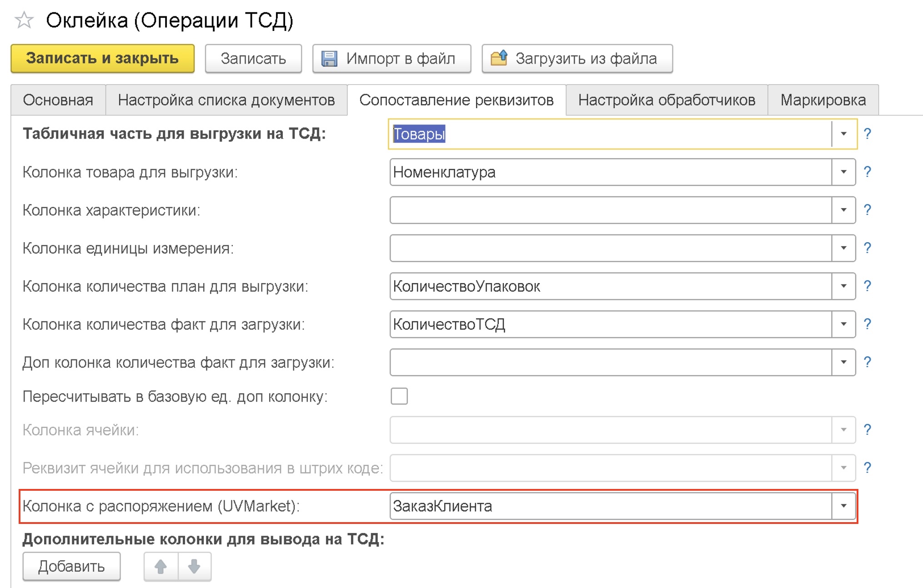
Task: Open Колонка единицы измерения dropdown list
Action: 844,248
